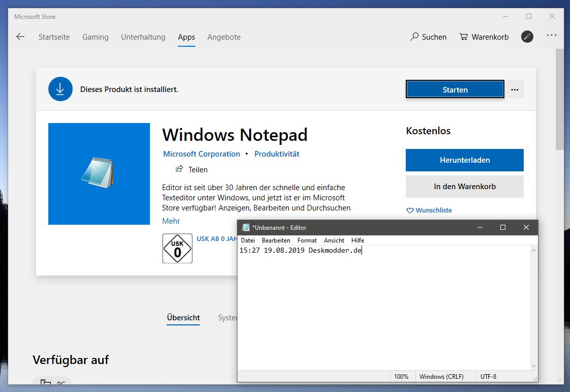Open the Datei menu in Editor
The image size is (570, 392).
248,240
